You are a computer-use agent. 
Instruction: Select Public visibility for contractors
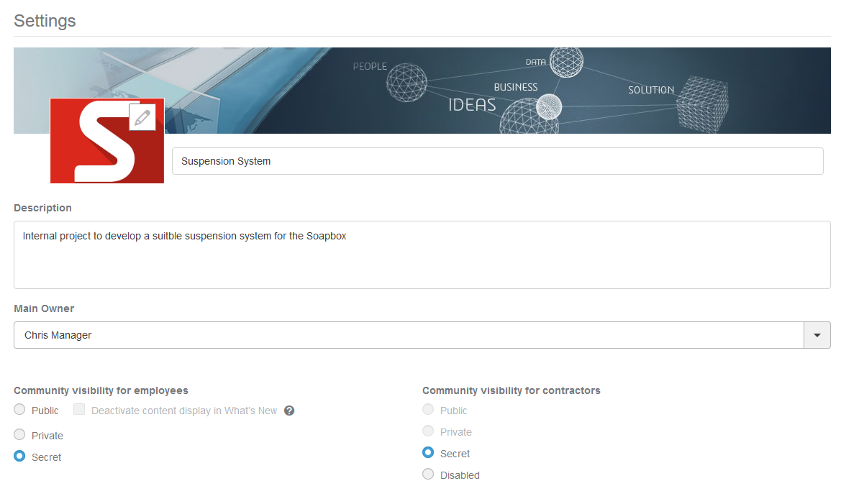[x=428, y=410]
